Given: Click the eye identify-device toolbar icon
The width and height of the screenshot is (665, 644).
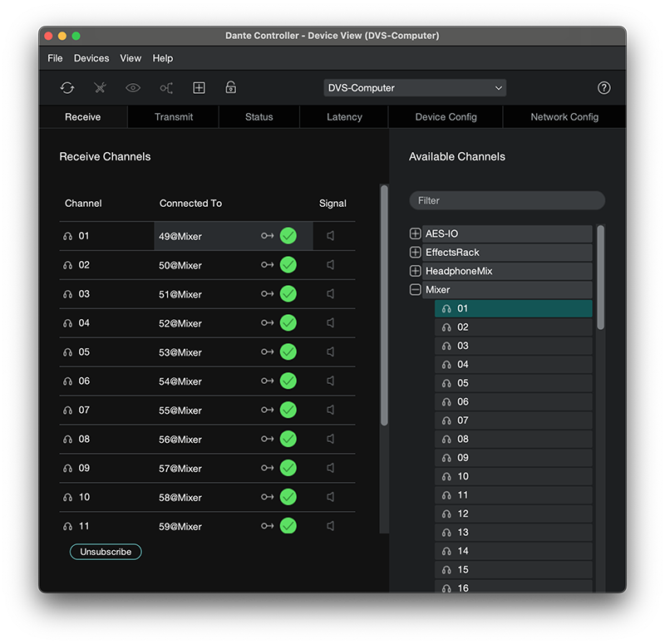Looking at the screenshot, I should pyautogui.click(x=133, y=88).
